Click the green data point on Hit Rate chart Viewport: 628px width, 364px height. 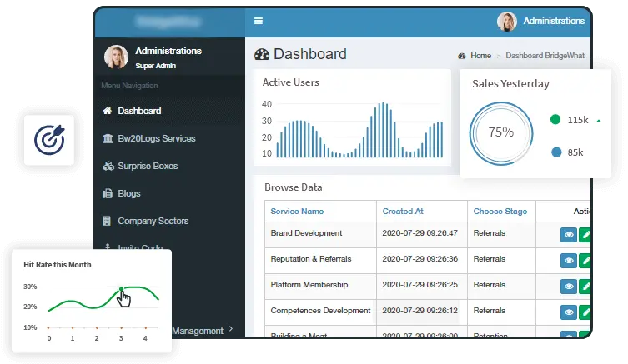[x=121, y=290]
